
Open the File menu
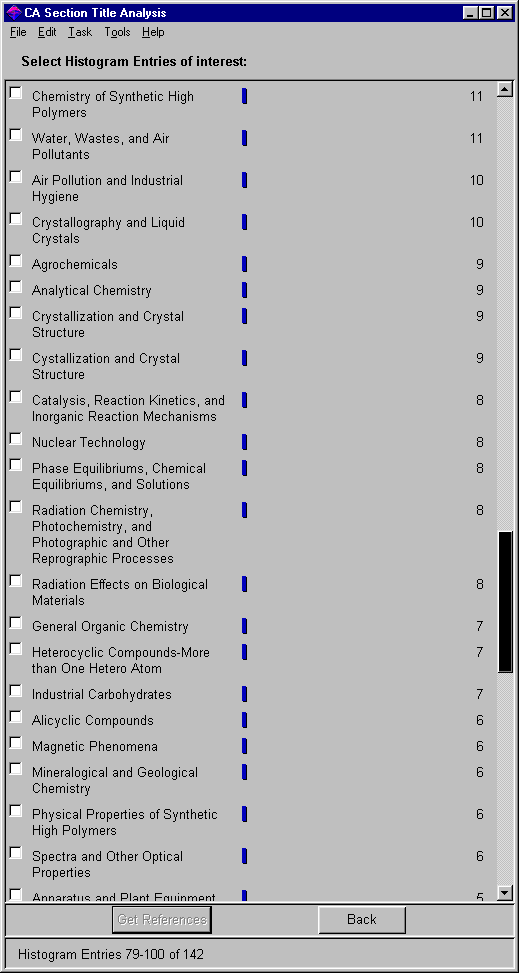click(18, 32)
